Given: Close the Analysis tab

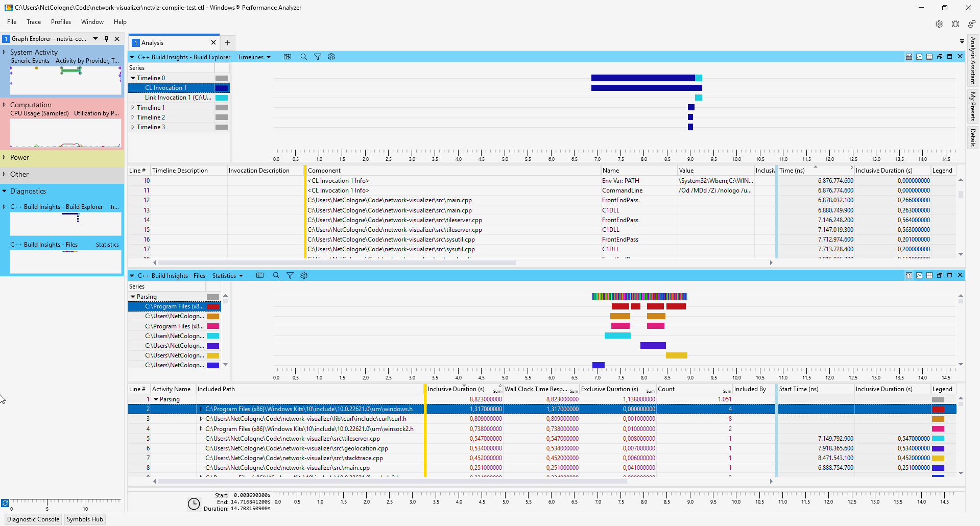Looking at the screenshot, I should tap(213, 43).
